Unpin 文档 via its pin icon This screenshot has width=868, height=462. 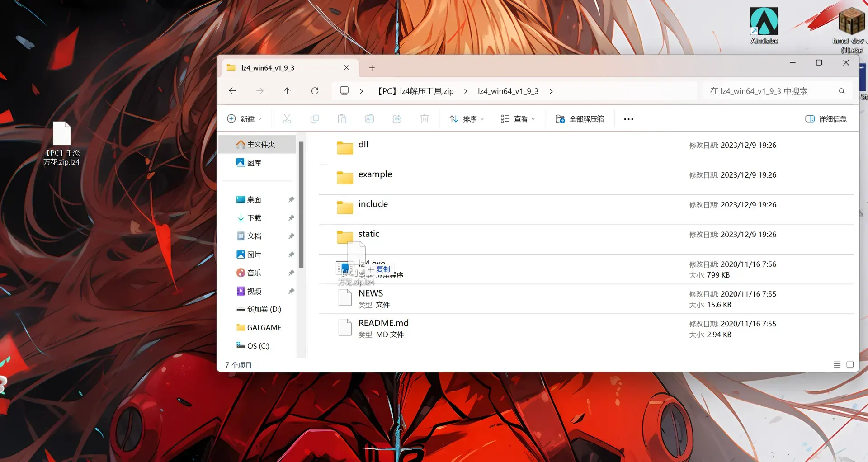point(291,236)
